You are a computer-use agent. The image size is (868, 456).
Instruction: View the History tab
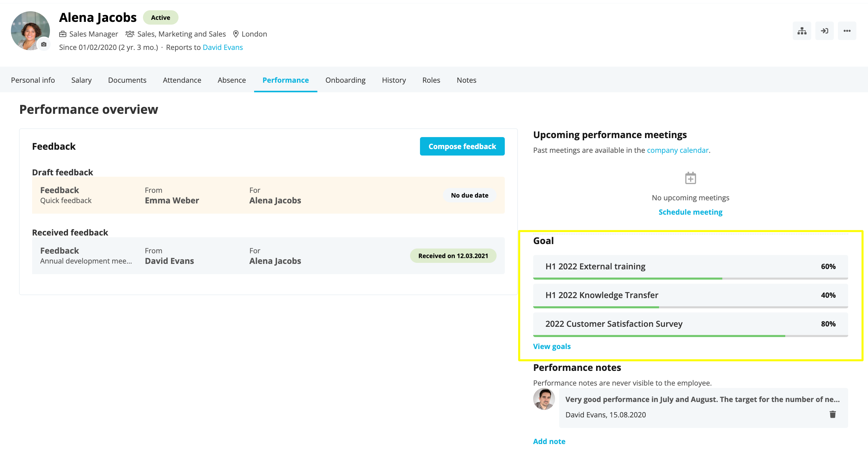point(394,80)
